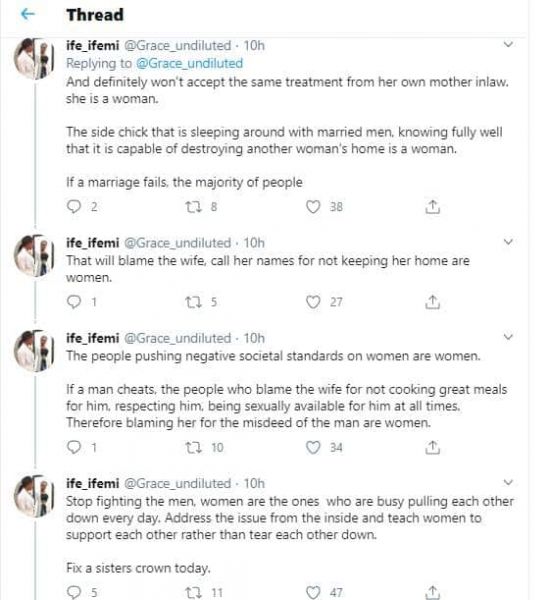Screen dimensions: 550x600
Task: Share the 'side chick' tweet
Action: (432, 207)
